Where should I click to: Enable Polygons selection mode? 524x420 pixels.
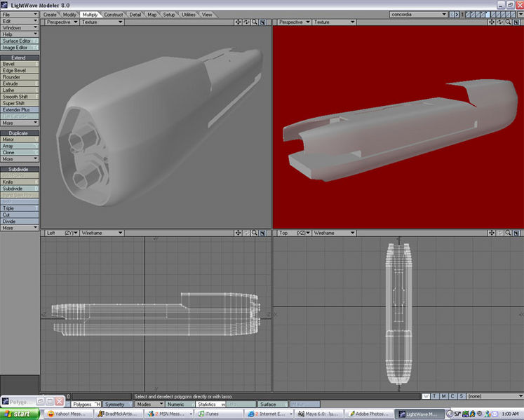(x=86, y=405)
